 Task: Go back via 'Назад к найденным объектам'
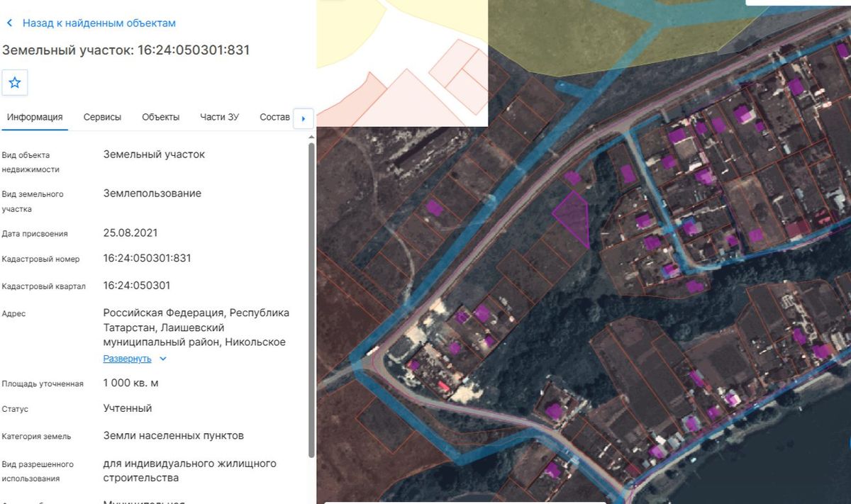point(91,23)
